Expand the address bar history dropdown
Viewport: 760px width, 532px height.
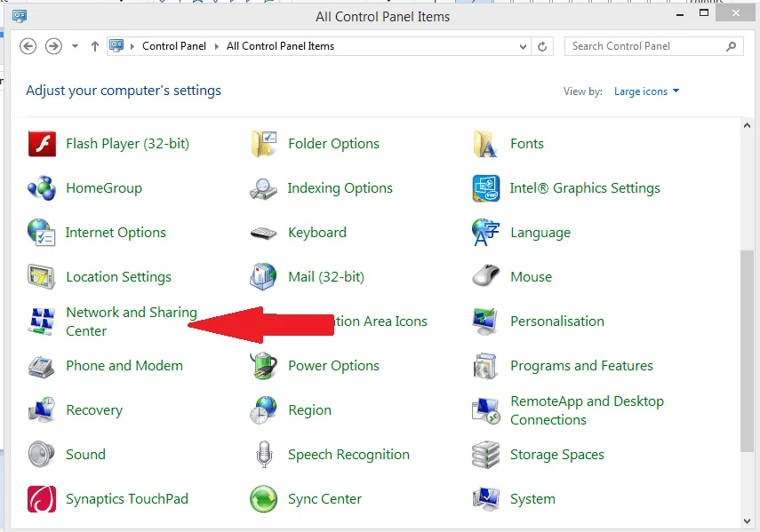523,46
